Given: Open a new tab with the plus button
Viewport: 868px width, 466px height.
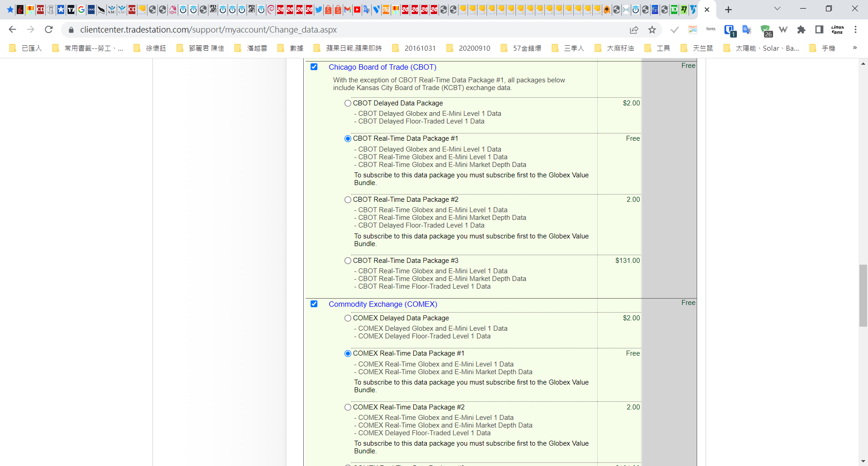Looking at the screenshot, I should (728, 10).
